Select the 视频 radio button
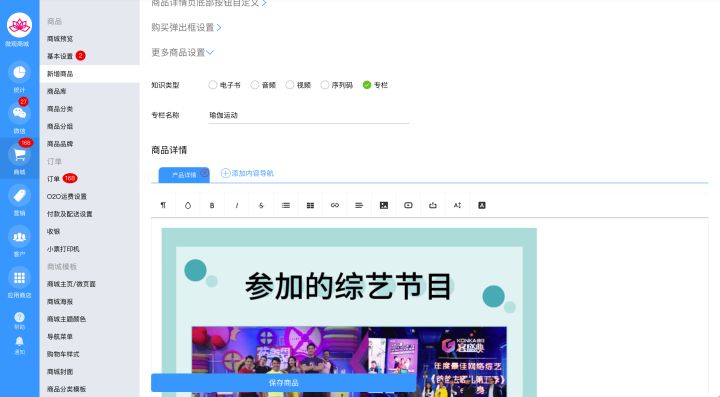This screenshot has width=720, height=397. coord(290,85)
